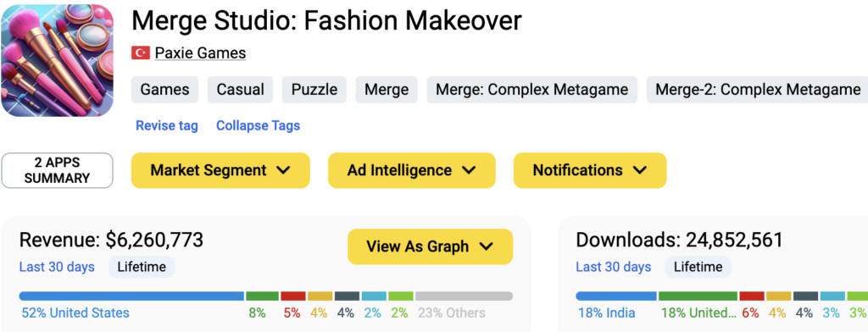Screen dimensions: 868x332
Task: Expand the Ad Intelligence dropdown
Action: pyautogui.click(x=412, y=170)
